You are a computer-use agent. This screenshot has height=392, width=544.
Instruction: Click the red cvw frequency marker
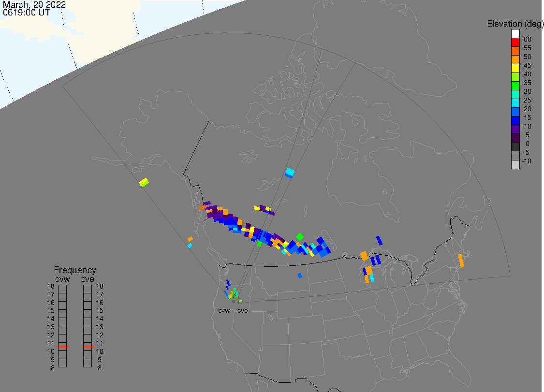tap(62, 347)
